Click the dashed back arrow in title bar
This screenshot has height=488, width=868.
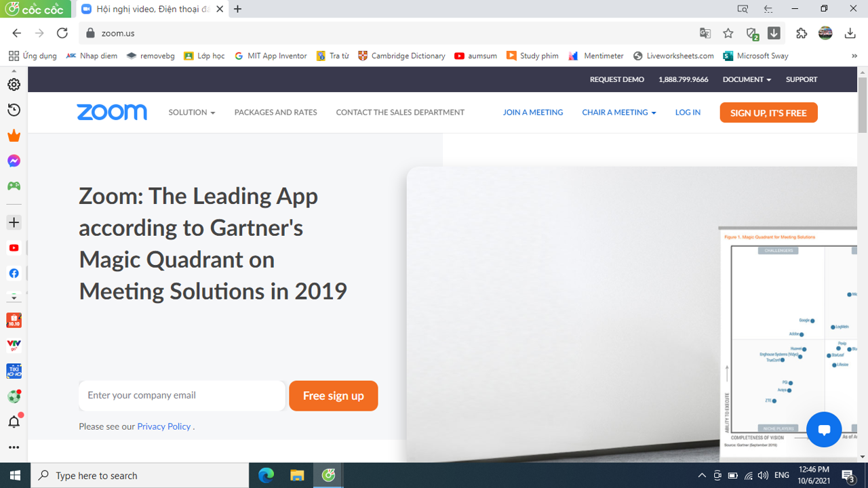pos(768,9)
